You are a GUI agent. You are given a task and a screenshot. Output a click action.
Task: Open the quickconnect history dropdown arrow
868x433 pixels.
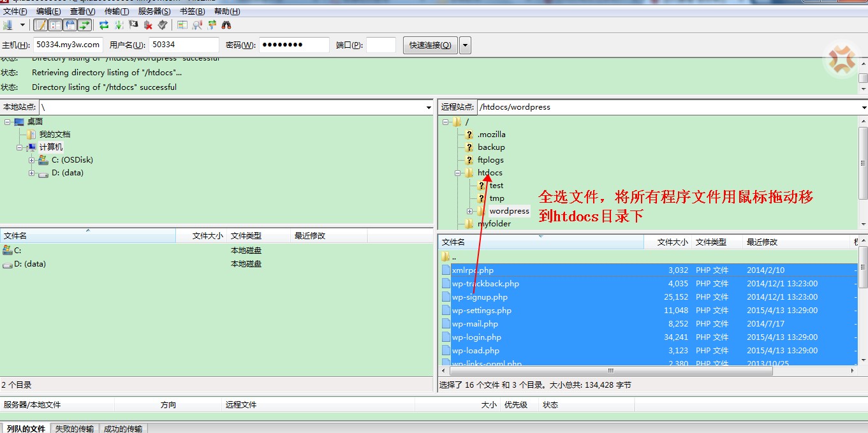tap(465, 45)
